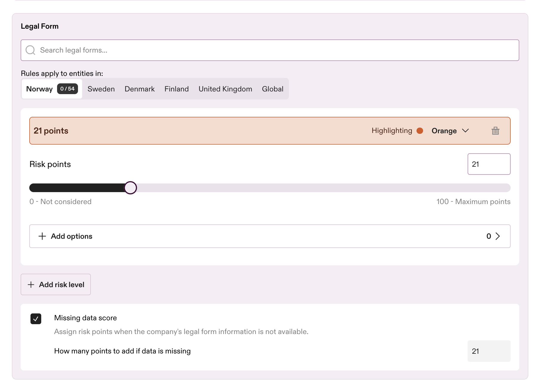Viewport: 542px width, 392px height.
Task: Click the 'Missing data score' label
Action: point(85,318)
